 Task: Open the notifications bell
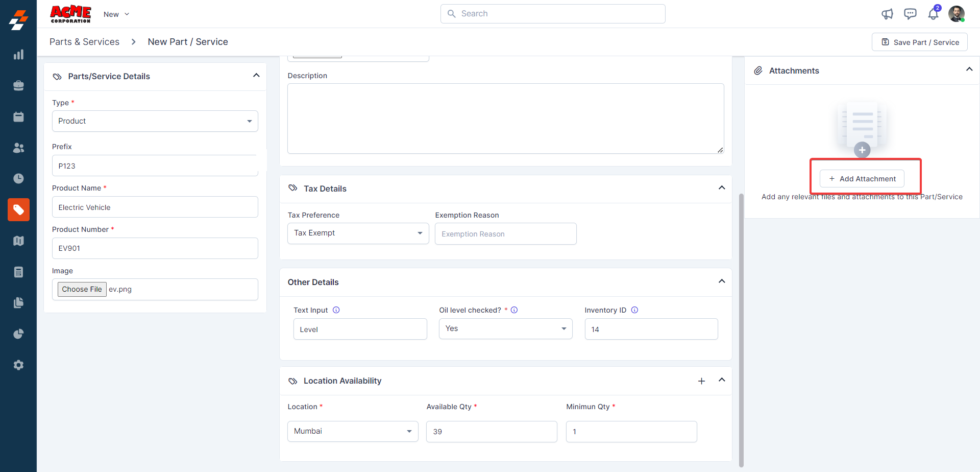(933, 14)
